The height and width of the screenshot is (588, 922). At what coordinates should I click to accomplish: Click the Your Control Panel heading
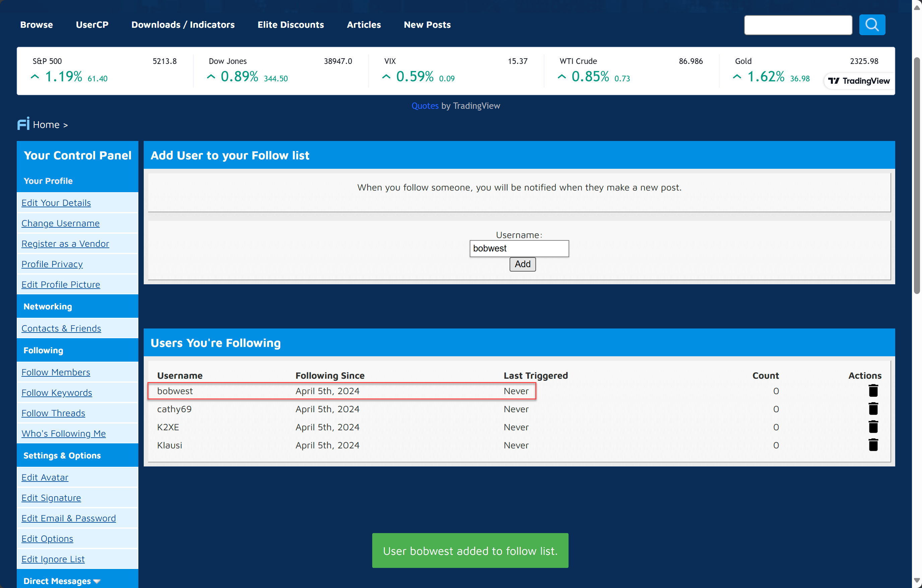77,155
